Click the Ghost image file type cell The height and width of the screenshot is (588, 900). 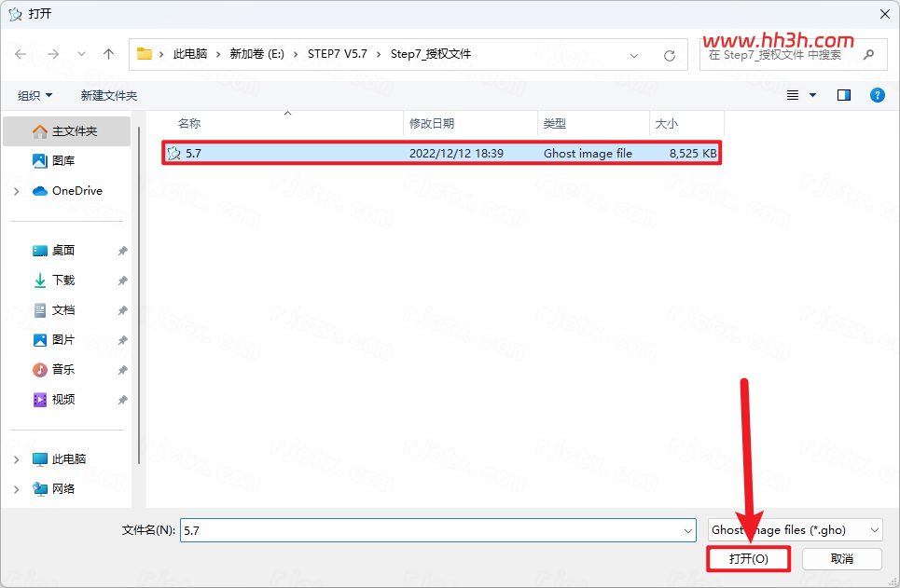pyautogui.click(x=588, y=153)
